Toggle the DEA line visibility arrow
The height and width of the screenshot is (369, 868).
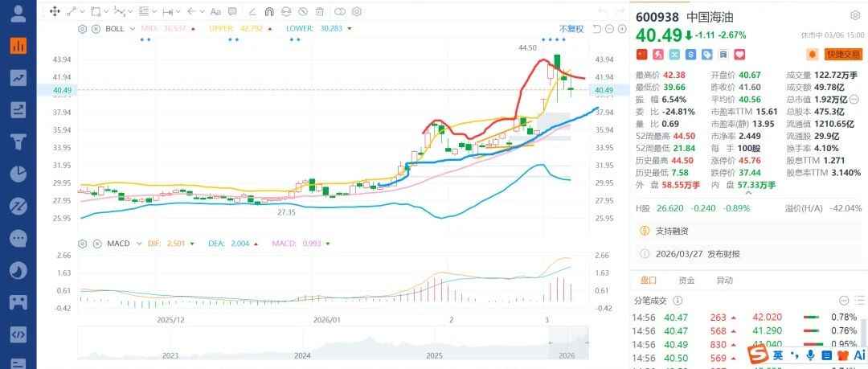[256, 244]
